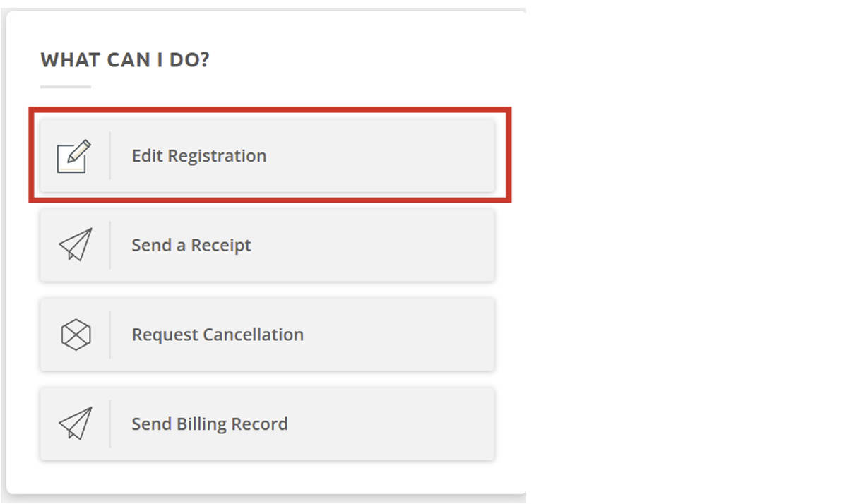Select Request Cancellation button

tap(267, 335)
